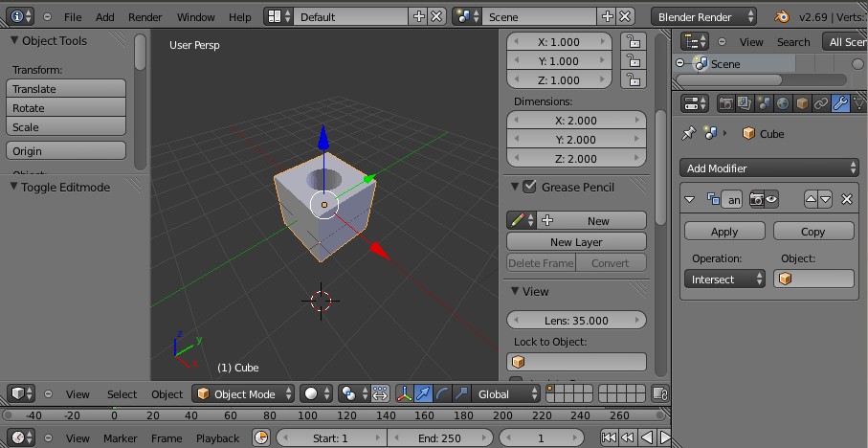
Task: Open the Object Mode dropdown
Action: [243, 393]
